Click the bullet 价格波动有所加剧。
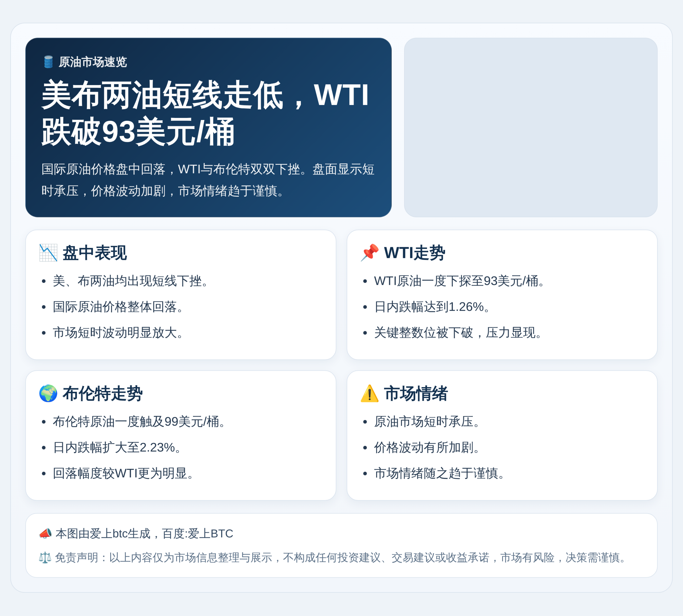This screenshot has width=683, height=616. click(427, 447)
